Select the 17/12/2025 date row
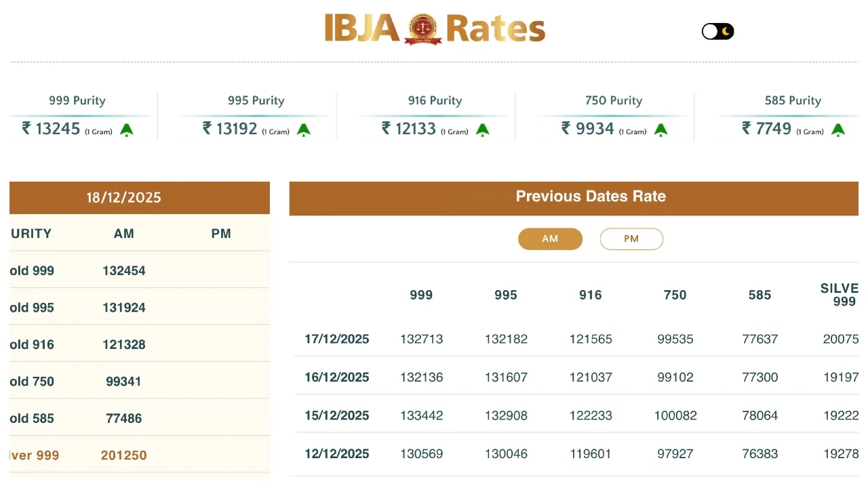 337,339
